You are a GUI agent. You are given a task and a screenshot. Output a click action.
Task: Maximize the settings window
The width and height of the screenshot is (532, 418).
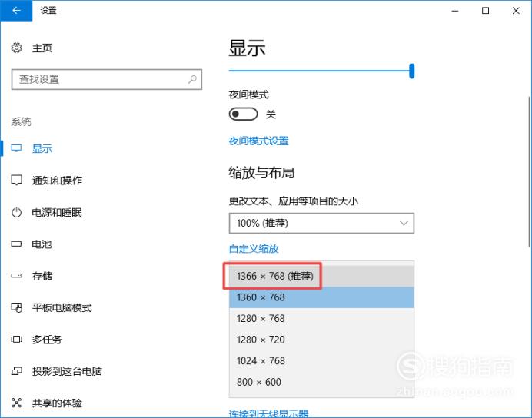coord(486,11)
